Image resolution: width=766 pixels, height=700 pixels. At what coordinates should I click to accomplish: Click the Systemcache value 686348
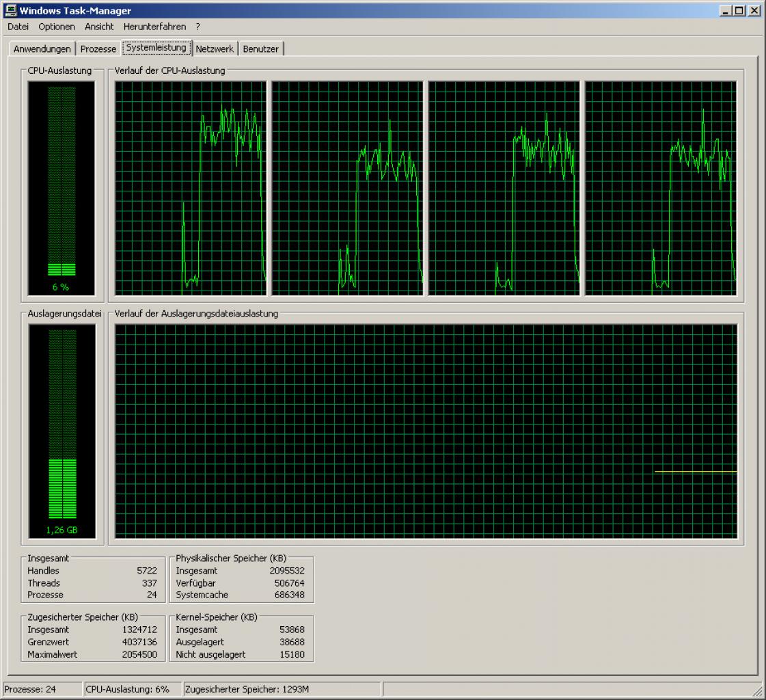(289, 595)
